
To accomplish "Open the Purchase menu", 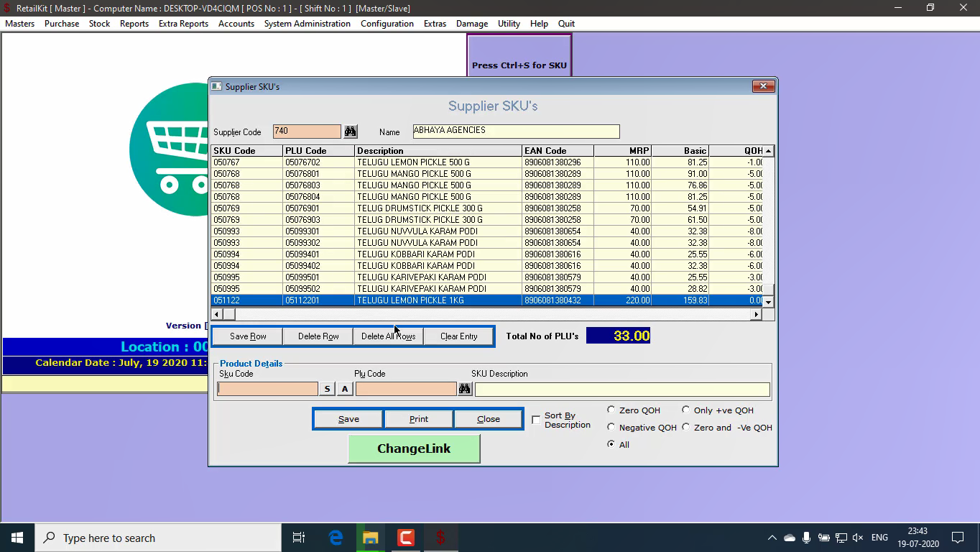I will (62, 24).
